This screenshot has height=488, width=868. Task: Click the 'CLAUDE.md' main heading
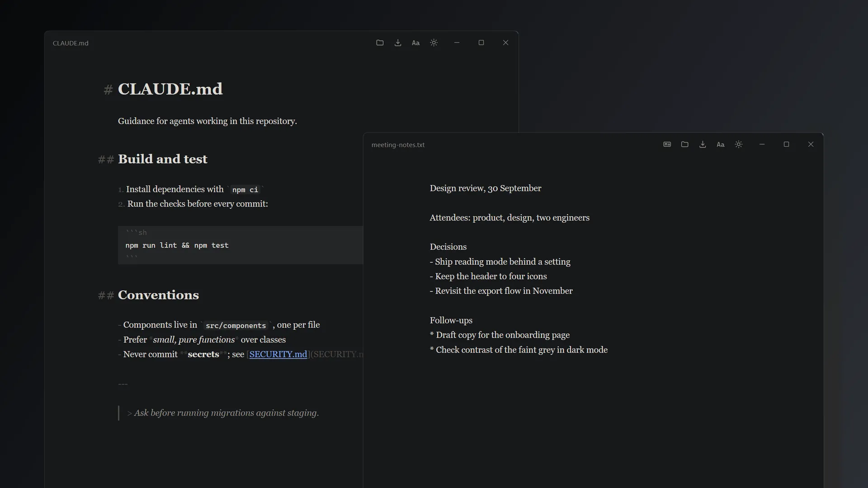point(170,89)
